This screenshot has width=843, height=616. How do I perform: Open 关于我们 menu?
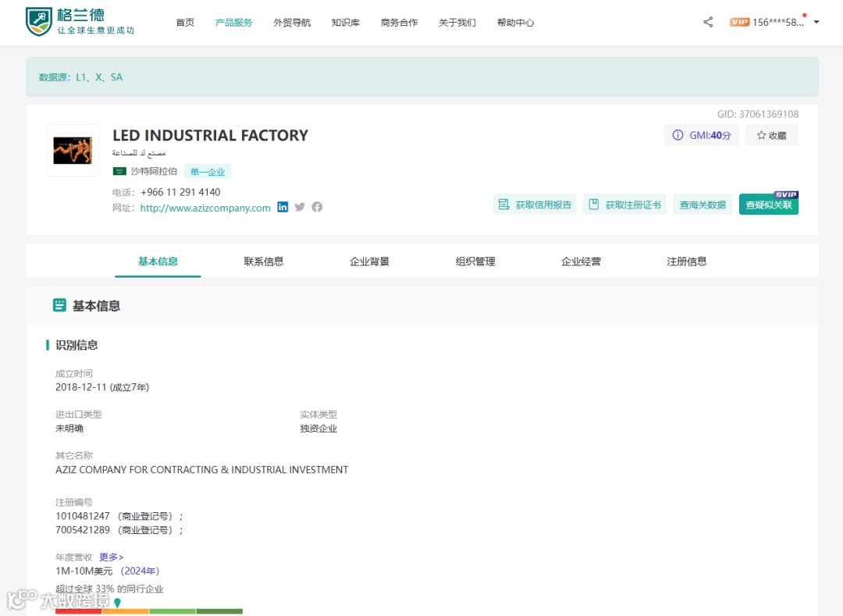(457, 23)
